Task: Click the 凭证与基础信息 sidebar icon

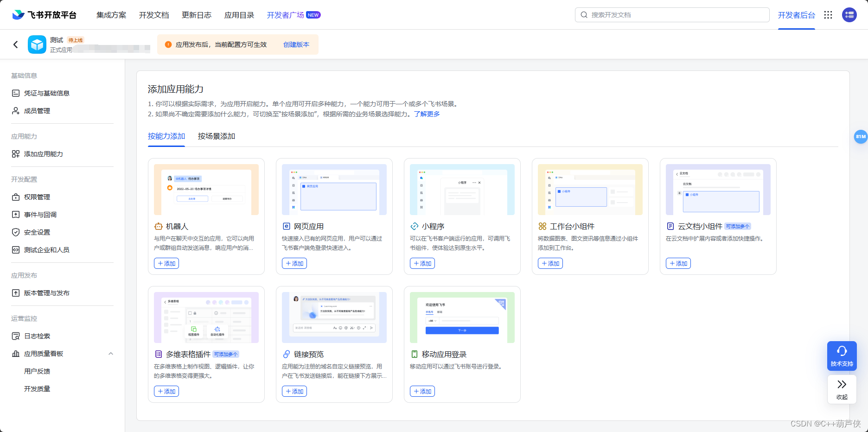Action: [16, 93]
